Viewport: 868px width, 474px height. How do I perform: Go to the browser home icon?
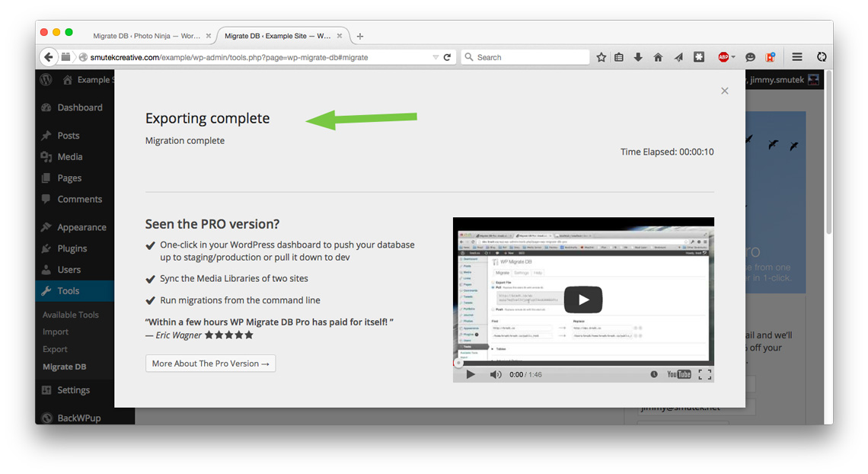point(658,57)
